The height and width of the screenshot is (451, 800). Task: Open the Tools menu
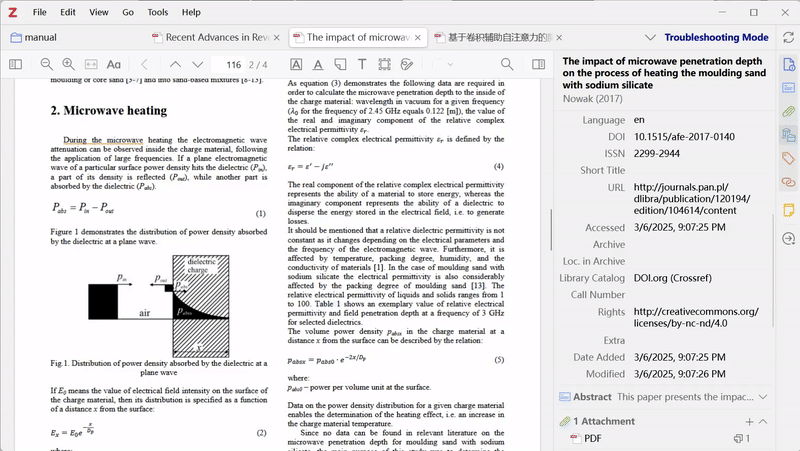(158, 12)
